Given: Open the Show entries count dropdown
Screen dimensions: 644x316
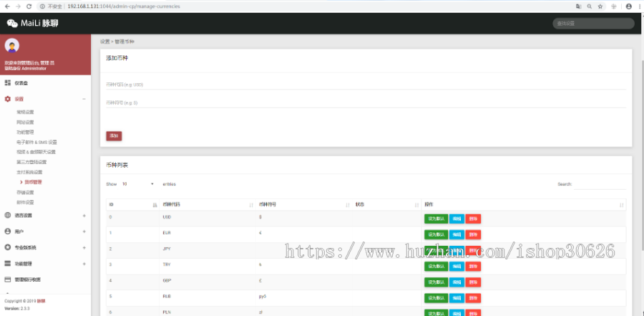Looking at the screenshot, I should tap(137, 183).
